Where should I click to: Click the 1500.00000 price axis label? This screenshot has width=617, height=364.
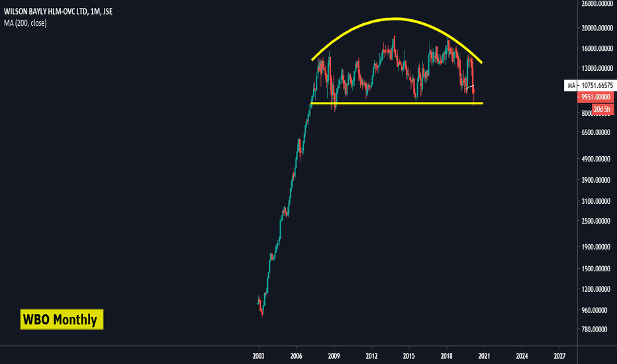(x=596, y=269)
